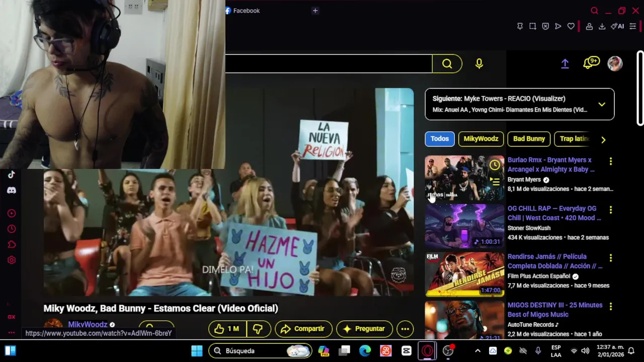The width and height of the screenshot is (644, 362).
Task: Open options menu for OG CHILL RAP video
Action: [611, 210]
